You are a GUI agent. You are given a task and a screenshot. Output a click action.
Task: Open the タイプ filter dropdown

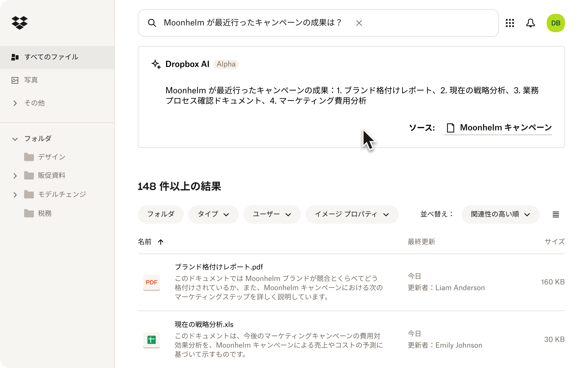213,214
